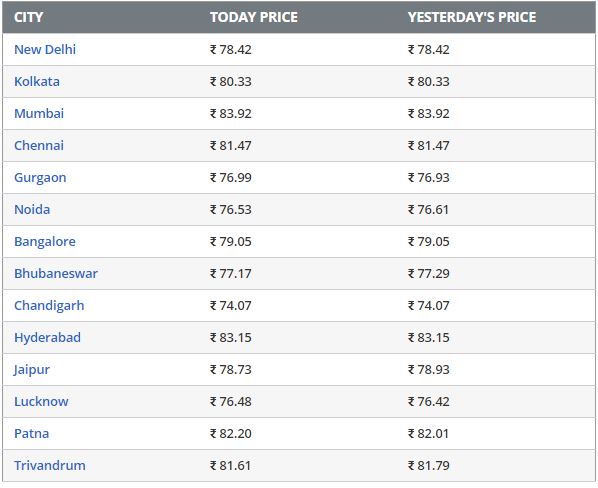Click Chandigarh's today price ₹ 74.07

[231, 306]
